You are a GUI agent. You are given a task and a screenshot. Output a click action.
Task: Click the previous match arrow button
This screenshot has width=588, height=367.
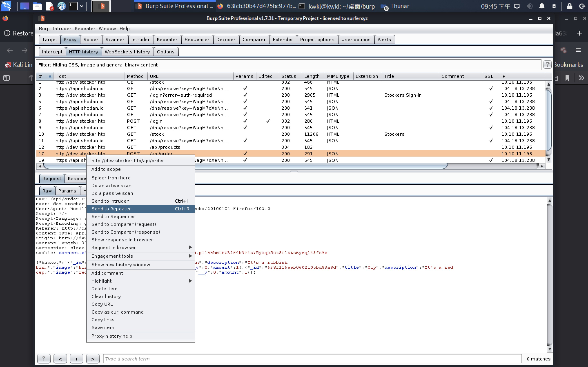(60, 358)
